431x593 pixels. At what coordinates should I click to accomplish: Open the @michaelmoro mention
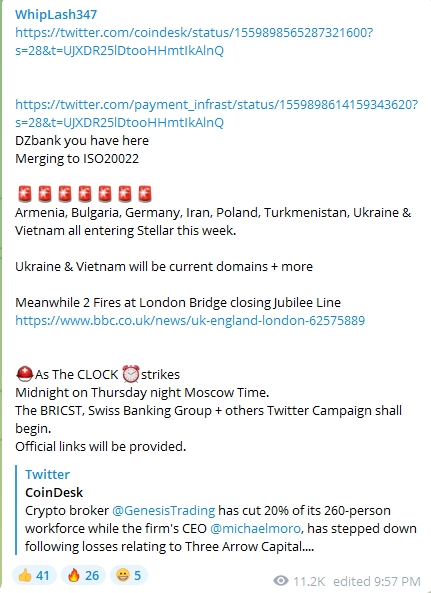[255, 528]
